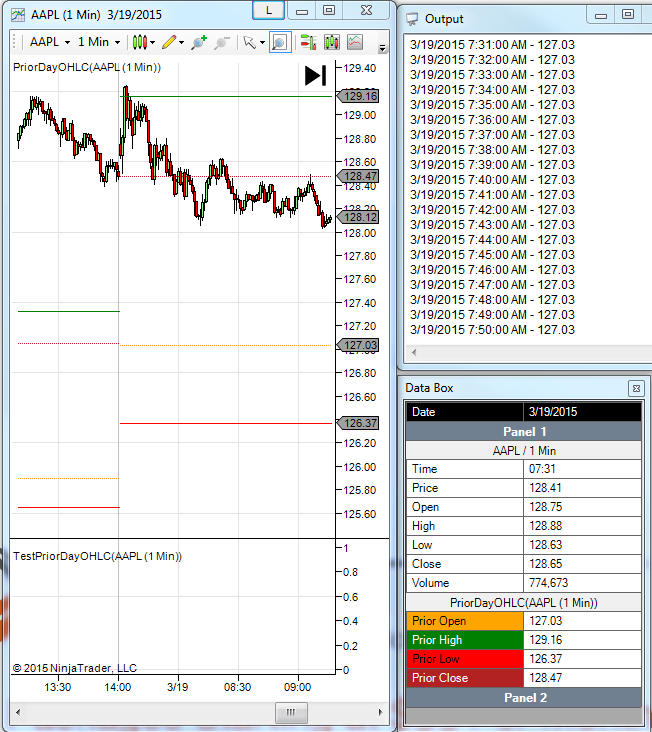
Task: Expand the cursor type dropdown arrow
Action: click(262, 42)
